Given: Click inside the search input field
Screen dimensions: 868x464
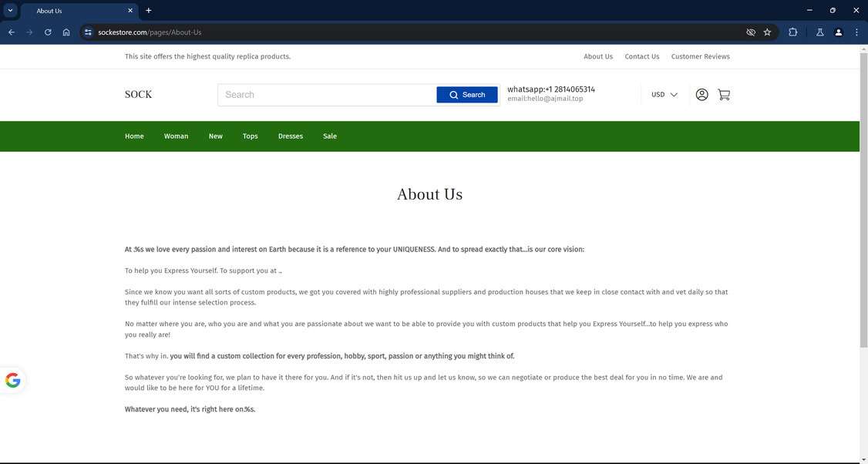Looking at the screenshot, I should coord(324,94).
